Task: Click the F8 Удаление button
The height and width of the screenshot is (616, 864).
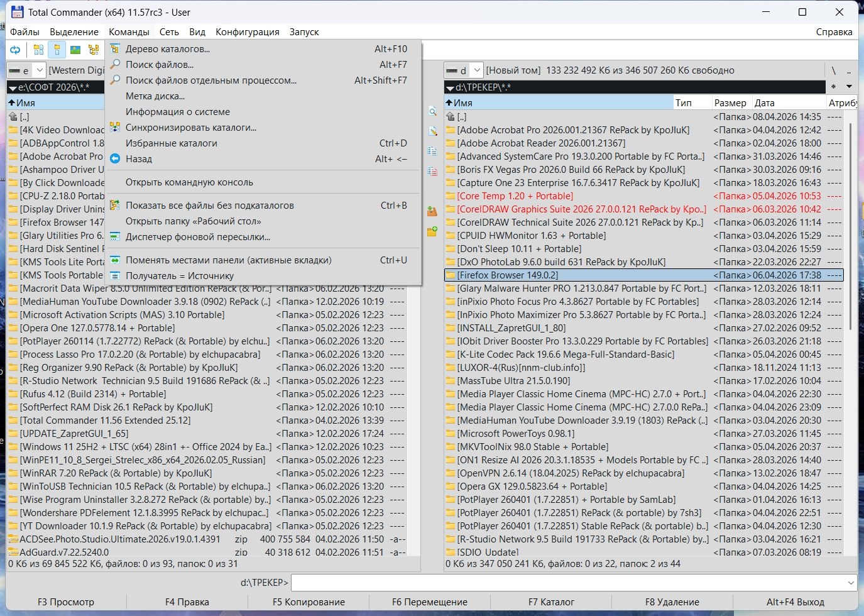Action: [x=672, y=602]
